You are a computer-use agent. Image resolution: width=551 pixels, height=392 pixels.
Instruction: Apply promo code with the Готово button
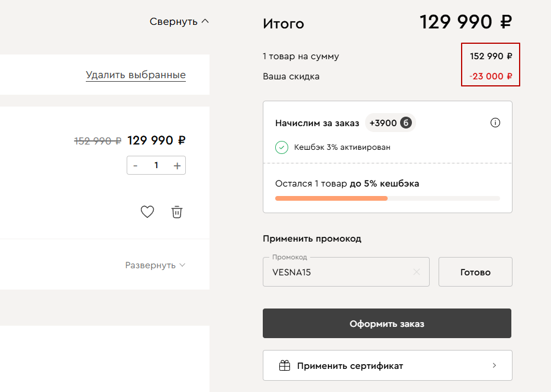[x=475, y=272]
